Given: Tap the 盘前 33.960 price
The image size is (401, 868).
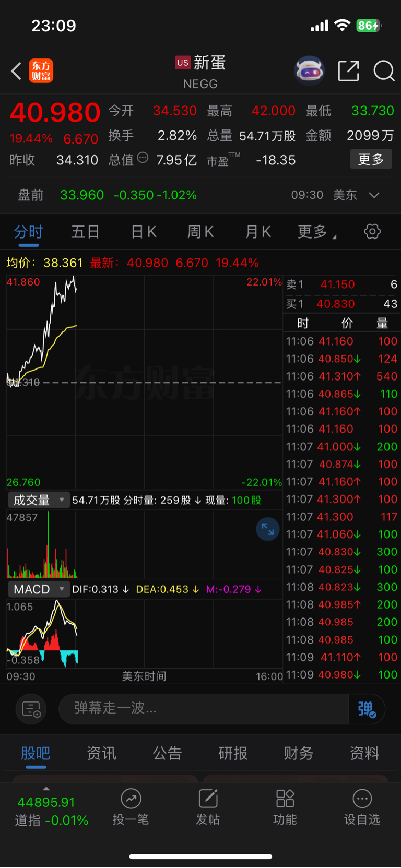Looking at the screenshot, I should click(82, 195).
